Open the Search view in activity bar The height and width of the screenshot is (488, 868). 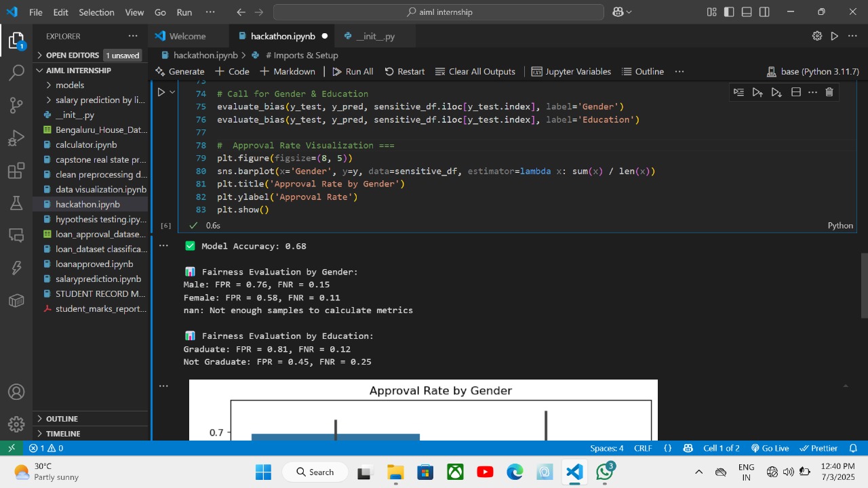16,73
